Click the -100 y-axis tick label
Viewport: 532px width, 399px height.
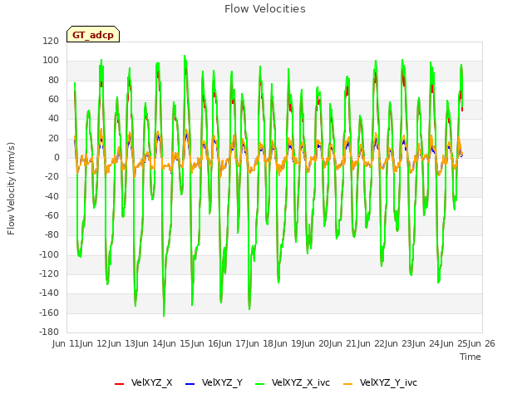click(x=49, y=254)
